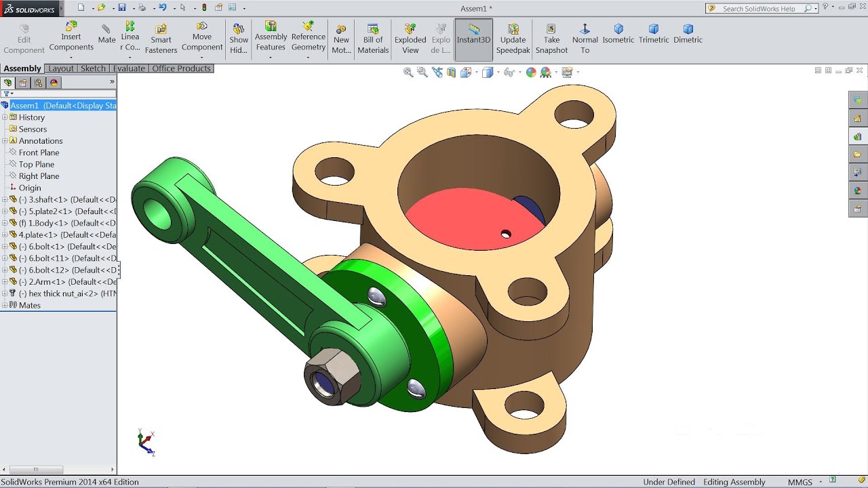
Task: Switch to the Layout tab
Action: point(61,68)
